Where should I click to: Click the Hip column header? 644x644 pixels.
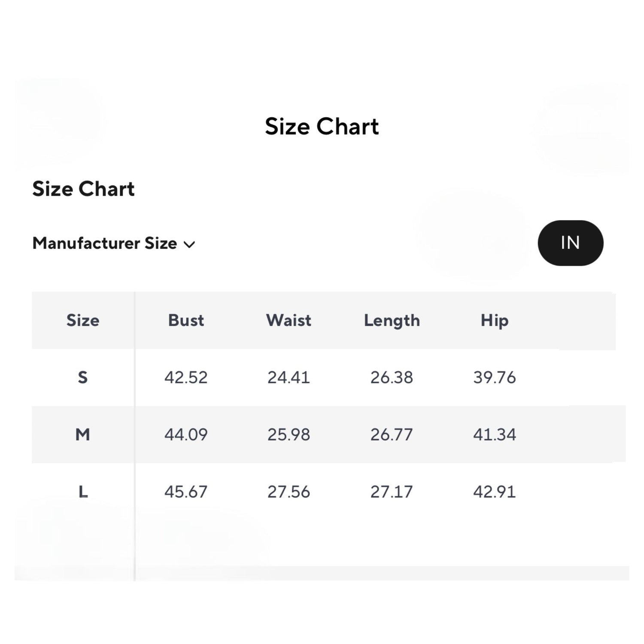(495, 320)
